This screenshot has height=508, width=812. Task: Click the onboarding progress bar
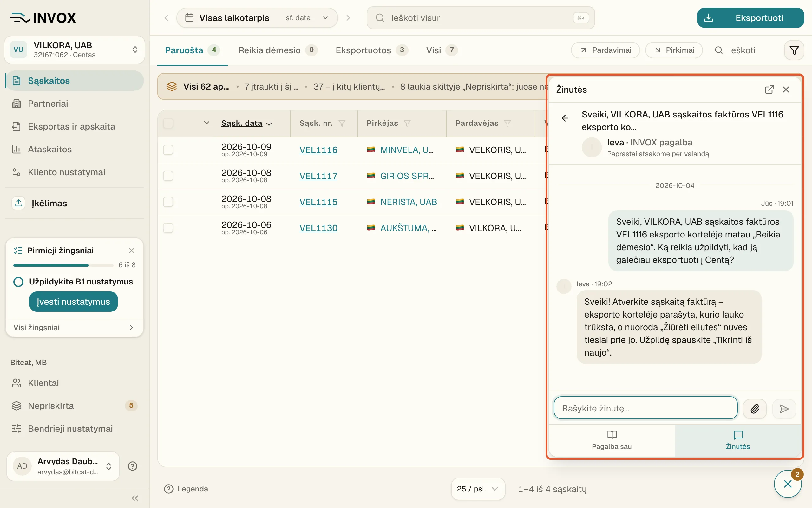point(63,265)
